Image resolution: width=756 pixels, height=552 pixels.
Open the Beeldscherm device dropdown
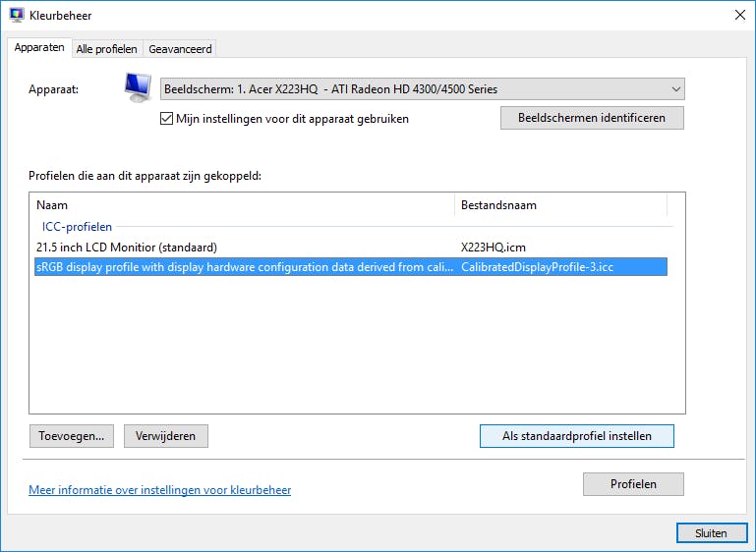click(x=423, y=89)
